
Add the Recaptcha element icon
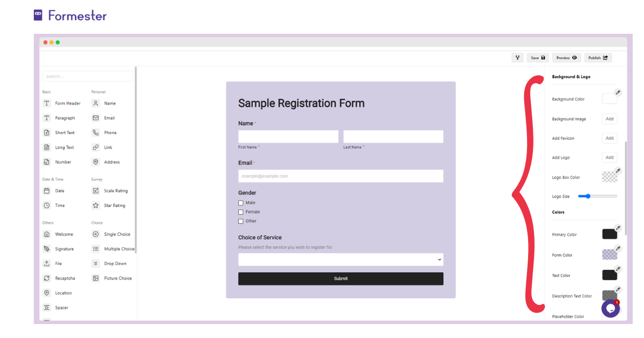[47, 278]
